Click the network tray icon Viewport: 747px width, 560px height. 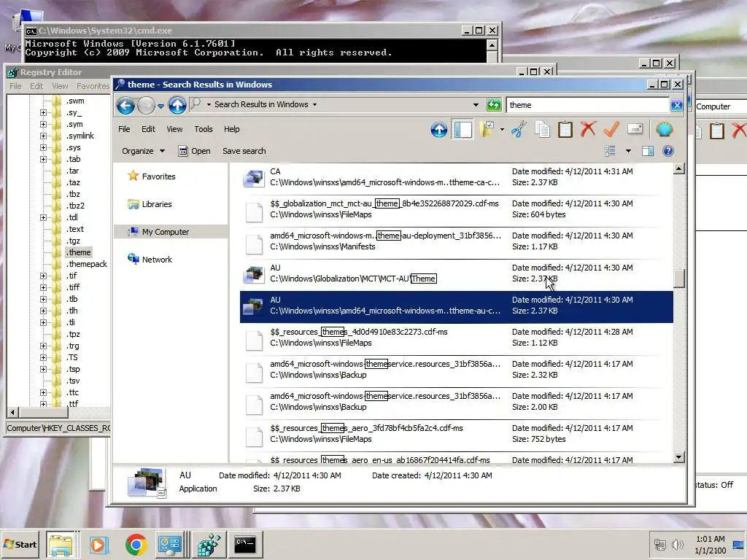[659, 544]
